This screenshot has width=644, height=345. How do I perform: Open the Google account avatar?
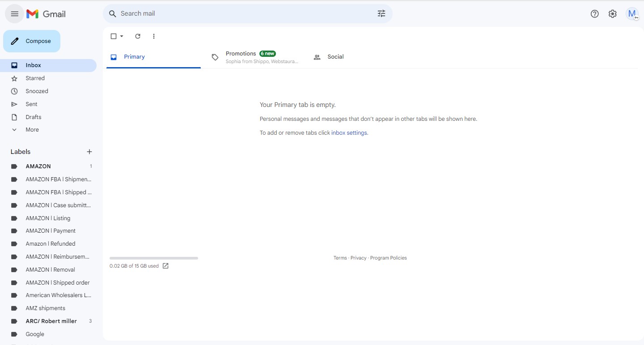coord(632,14)
